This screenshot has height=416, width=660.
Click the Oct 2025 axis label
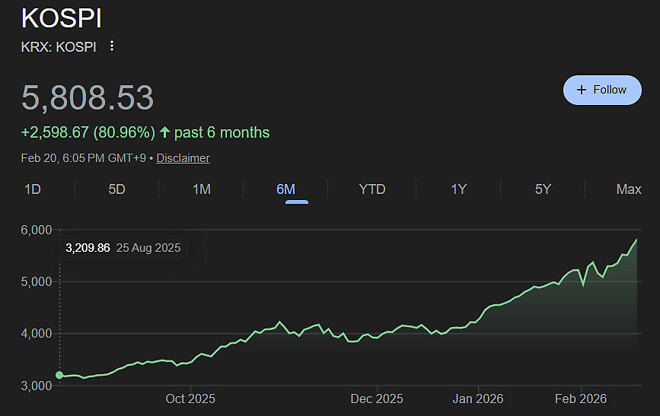pos(190,399)
